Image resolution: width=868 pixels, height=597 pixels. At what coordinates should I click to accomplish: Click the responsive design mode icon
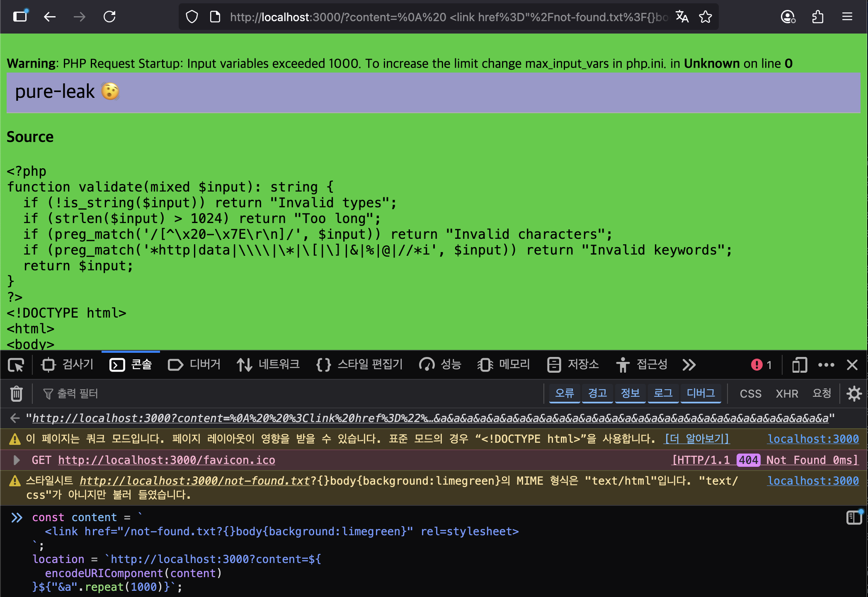coord(799,365)
